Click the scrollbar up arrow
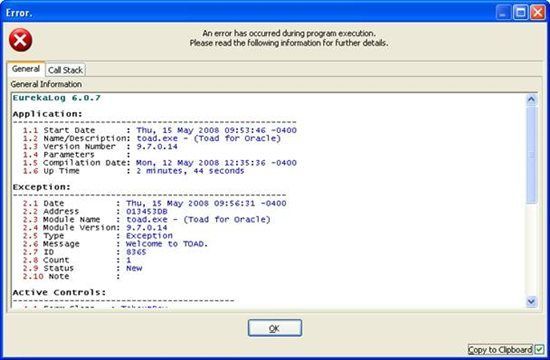This screenshot has height=360, width=550. coord(531,100)
